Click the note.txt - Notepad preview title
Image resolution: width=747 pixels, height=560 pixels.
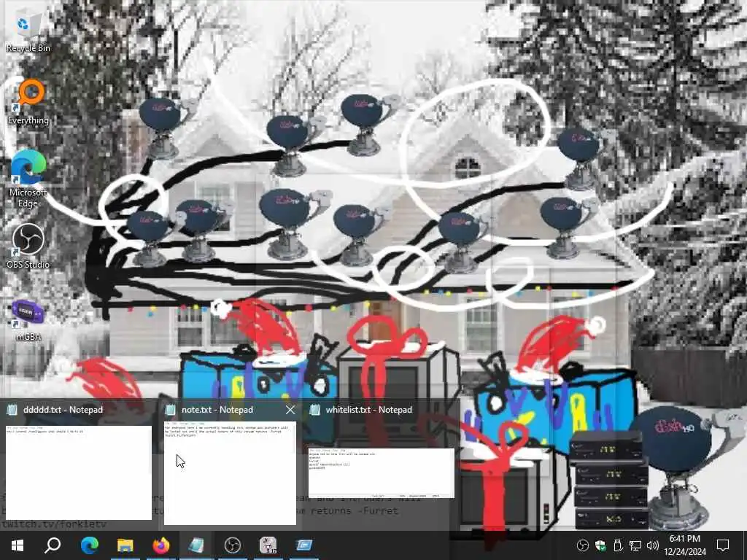217,410
